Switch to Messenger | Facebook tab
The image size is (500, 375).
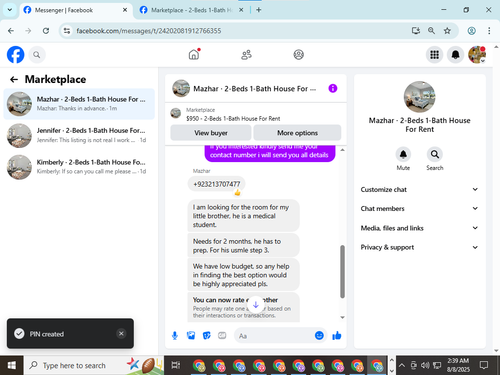pos(74,10)
